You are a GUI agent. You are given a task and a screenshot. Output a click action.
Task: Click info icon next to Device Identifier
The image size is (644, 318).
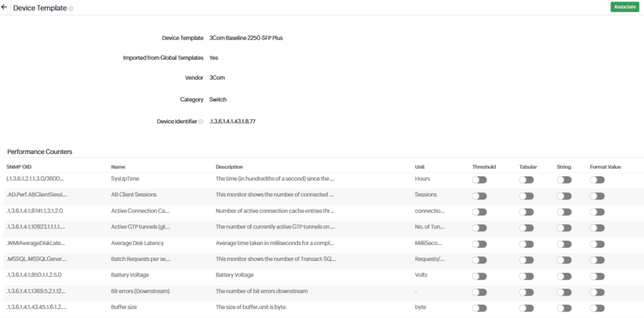click(x=201, y=122)
